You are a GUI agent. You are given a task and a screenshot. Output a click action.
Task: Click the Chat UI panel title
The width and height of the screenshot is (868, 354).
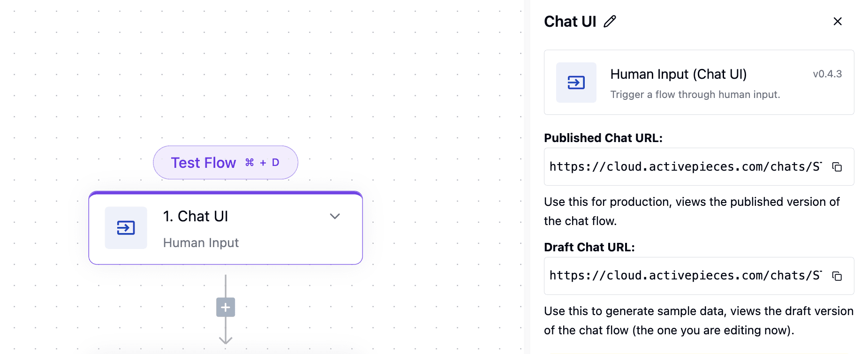click(570, 22)
